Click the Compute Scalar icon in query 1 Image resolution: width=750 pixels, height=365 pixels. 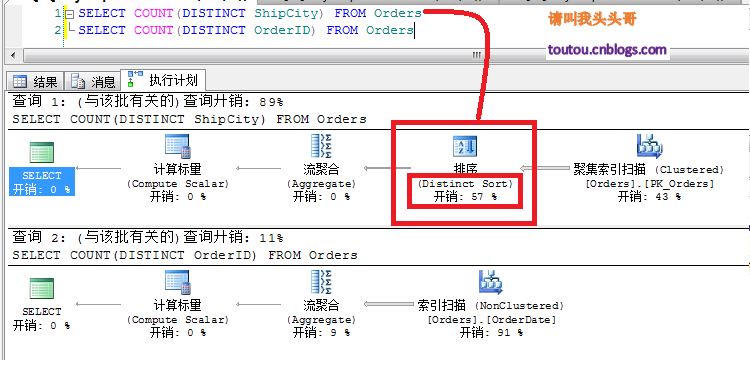point(177,145)
